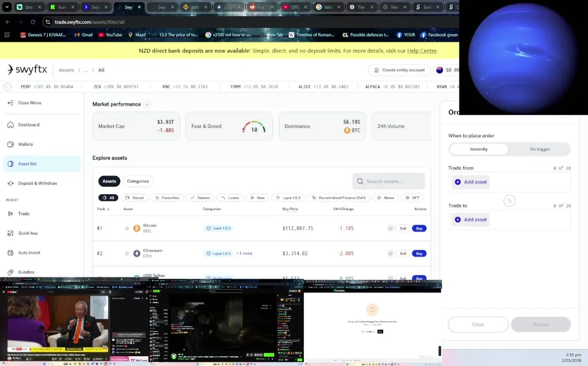Select the All filter chip
This screenshot has width=588, height=366.
pos(108,198)
